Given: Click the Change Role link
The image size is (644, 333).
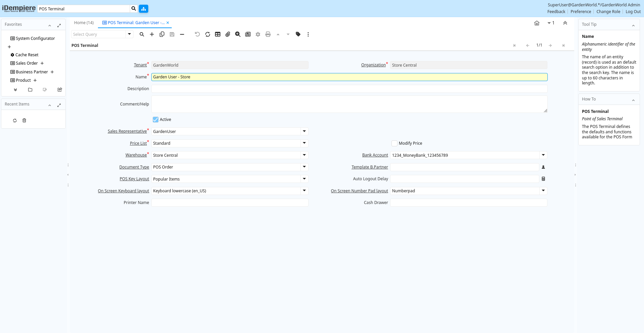Looking at the screenshot, I should tap(608, 12).
